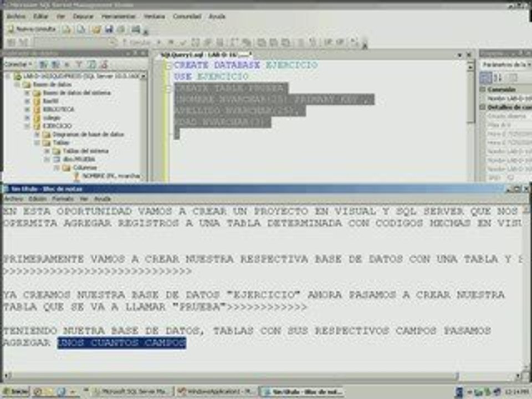The image size is (532, 399).
Task: Open the Editar menu in SQL Server Management Studio
Action: click(x=40, y=16)
